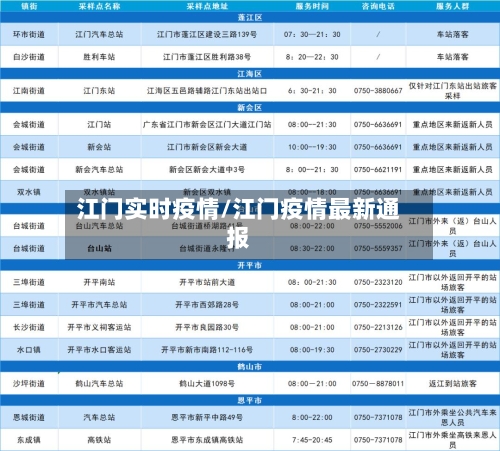Click the 江门东站 sampling point name
500x451 pixels.
99,91
